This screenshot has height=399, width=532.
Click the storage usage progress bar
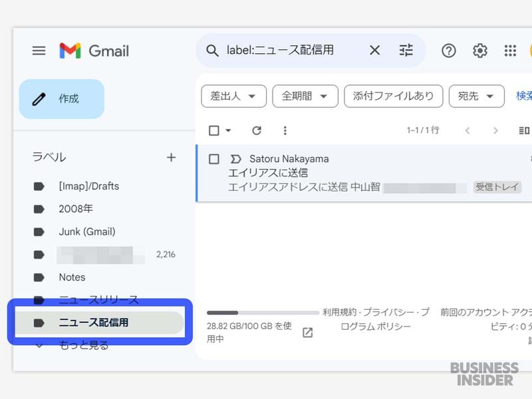[x=263, y=313]
